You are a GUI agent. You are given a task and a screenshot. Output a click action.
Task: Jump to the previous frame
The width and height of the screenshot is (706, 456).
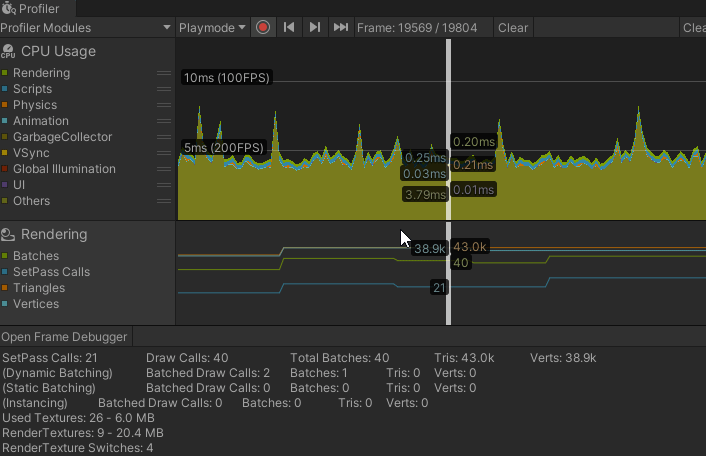pos(289,27)
